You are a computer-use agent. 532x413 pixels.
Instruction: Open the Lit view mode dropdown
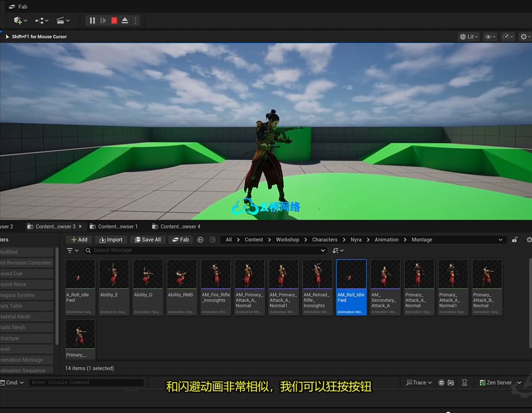469,37
